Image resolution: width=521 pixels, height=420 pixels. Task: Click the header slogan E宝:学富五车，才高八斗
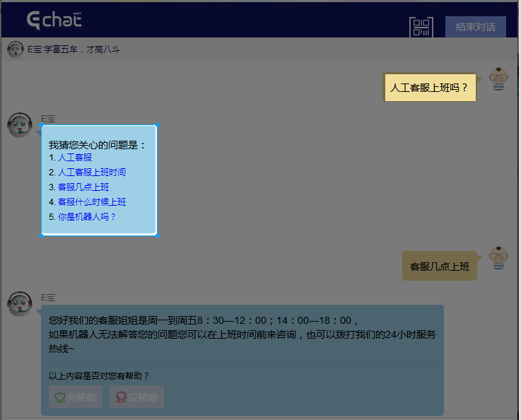74,49
